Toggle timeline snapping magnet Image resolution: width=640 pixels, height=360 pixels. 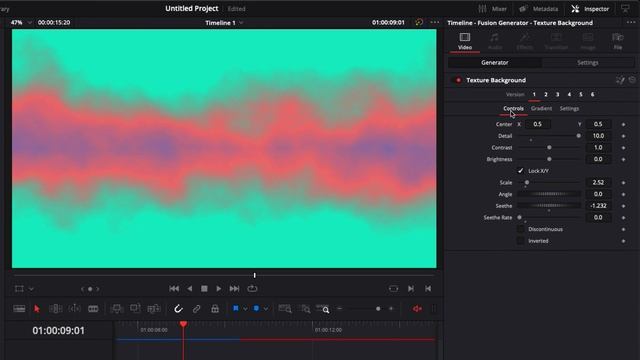click(178, 309)
